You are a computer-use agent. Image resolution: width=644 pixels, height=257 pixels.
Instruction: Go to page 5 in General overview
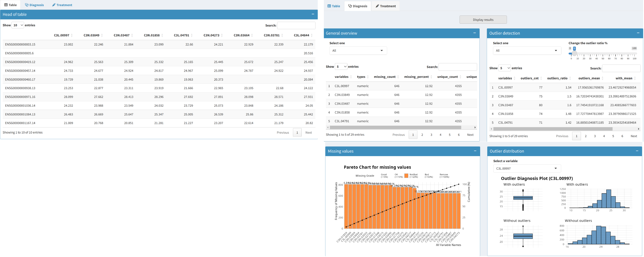pyautogui.click(x=449, y=135)
